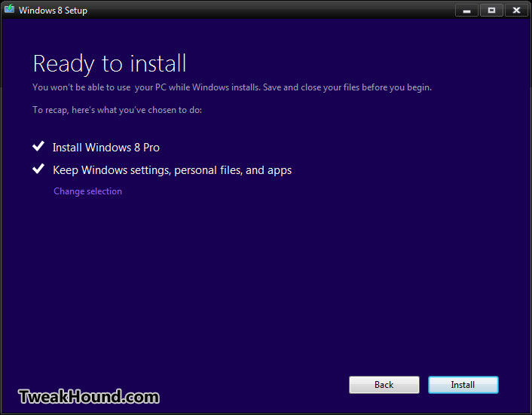Click checkmark beside Install Windows 8 Pro
Screen dimensions: 532x415
click(38, 146)
